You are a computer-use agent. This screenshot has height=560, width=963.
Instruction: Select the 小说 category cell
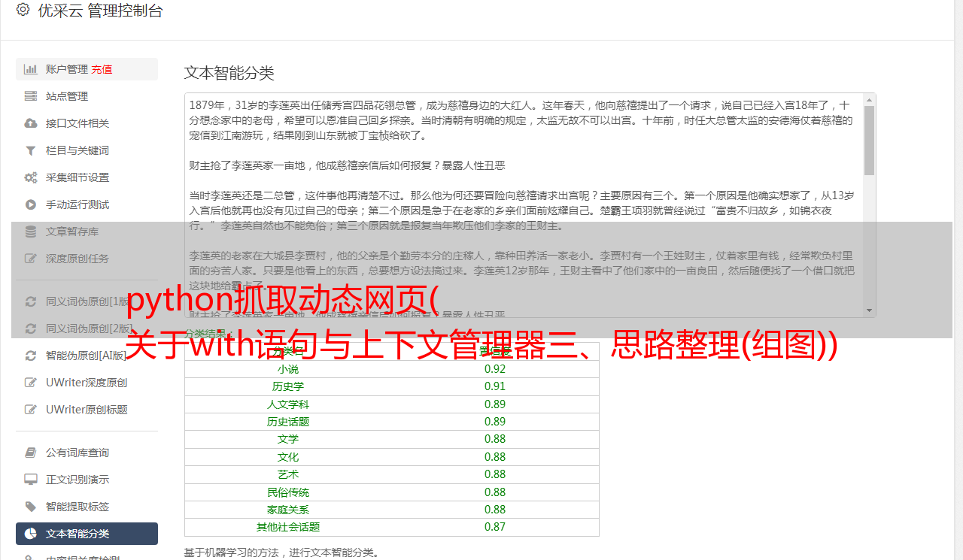[288, 369]
